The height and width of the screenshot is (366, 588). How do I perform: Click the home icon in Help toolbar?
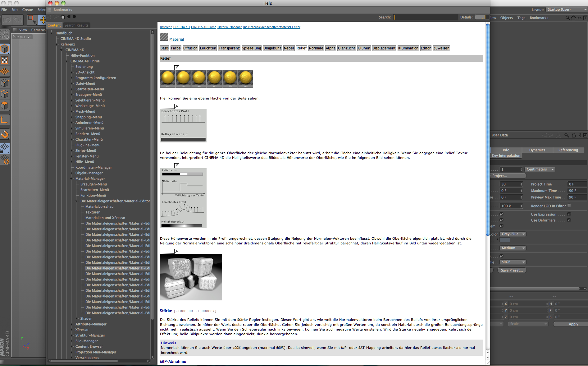pos(63,17)
